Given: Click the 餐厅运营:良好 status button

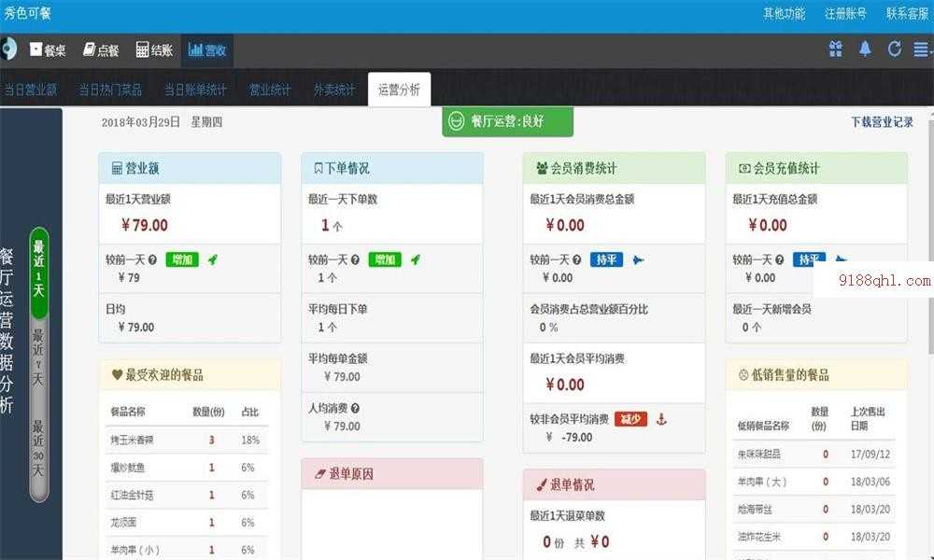Looking at the screenshot, I should (507, 121).
